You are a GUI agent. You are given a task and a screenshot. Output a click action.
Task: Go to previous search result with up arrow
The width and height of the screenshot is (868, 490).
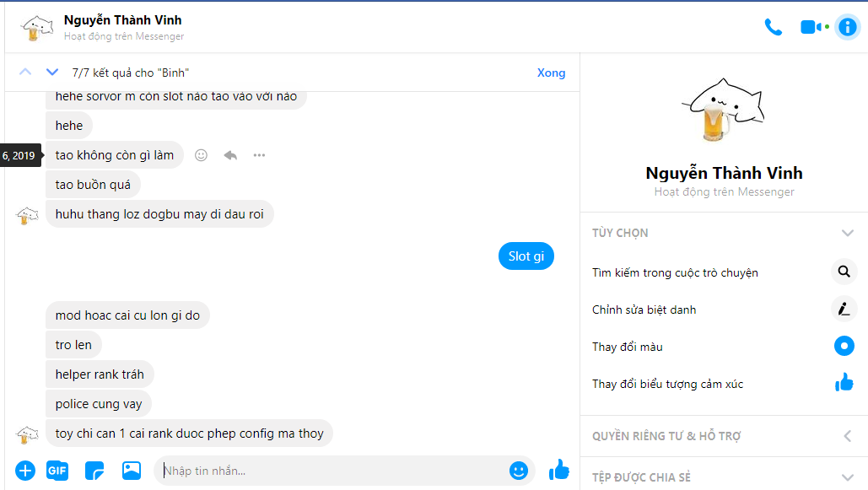click(25, 72)
